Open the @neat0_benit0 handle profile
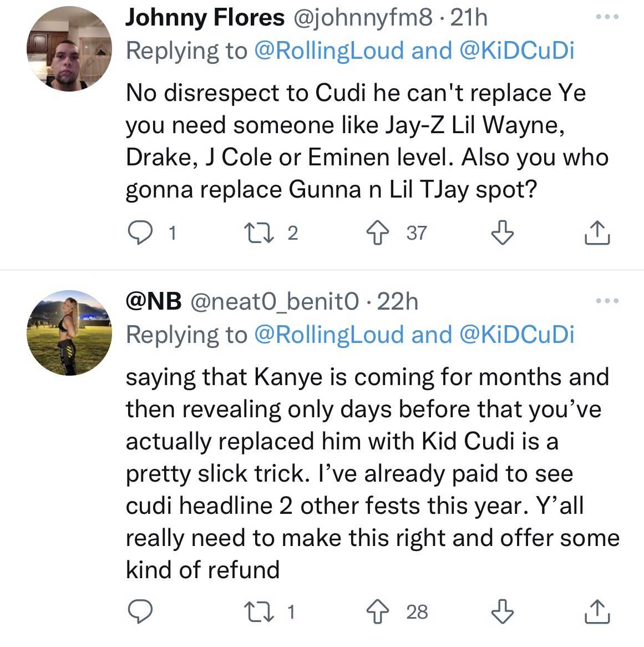 click(275, 302)
